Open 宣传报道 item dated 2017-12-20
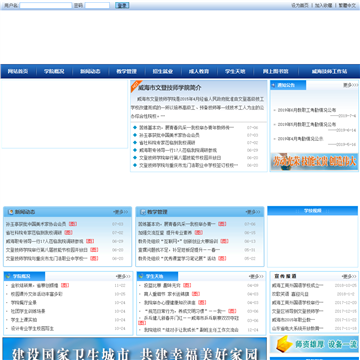Image resolution: width=360 pixels, height=360 pixels. 298,303
